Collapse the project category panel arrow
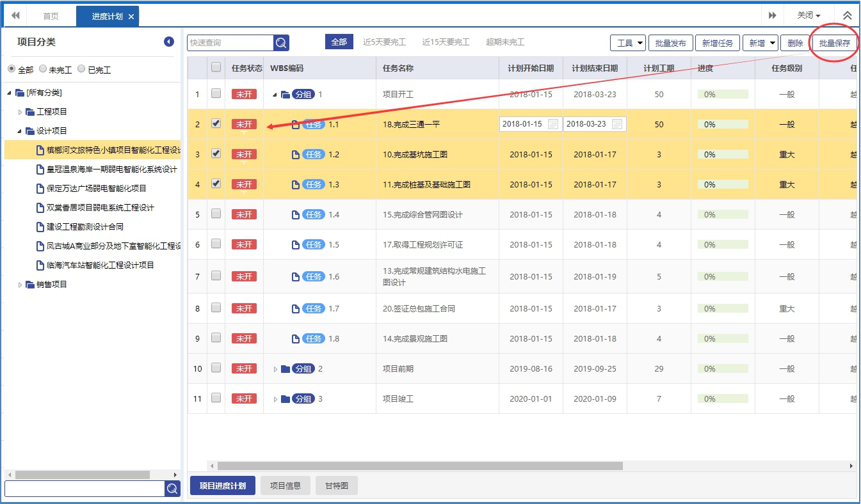 pos(169,42)
